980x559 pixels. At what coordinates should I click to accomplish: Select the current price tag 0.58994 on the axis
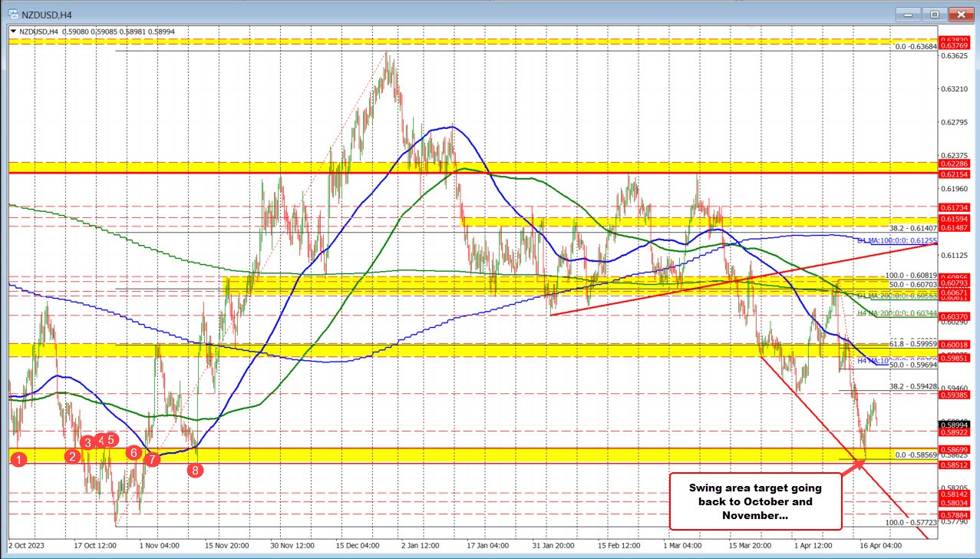[954, 425]
